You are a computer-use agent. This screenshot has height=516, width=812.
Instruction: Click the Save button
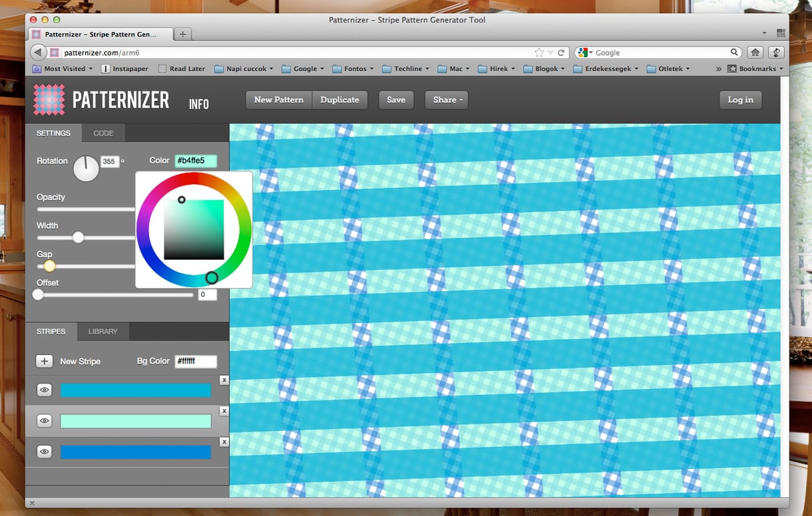click(x=396, y=100)
